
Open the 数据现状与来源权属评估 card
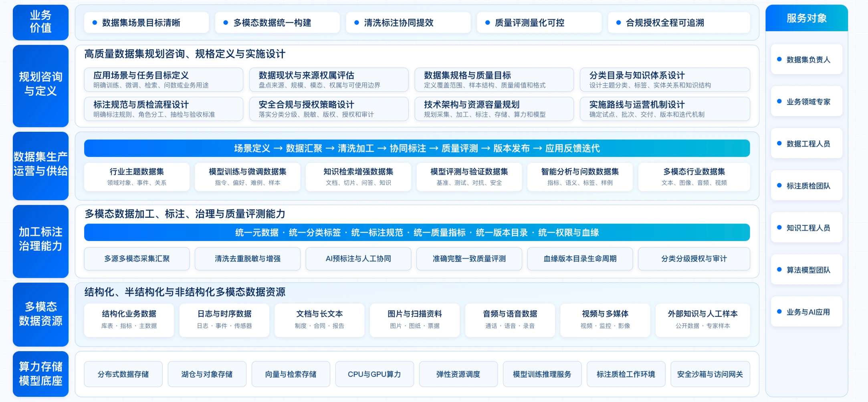point(329,80)
